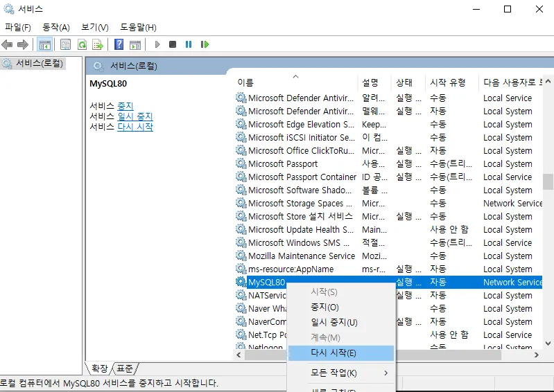This screenshot has height=392, width=554.
Task: Click the 중지 link in the MySQL80 description pane
Action: tap(125, 106)
